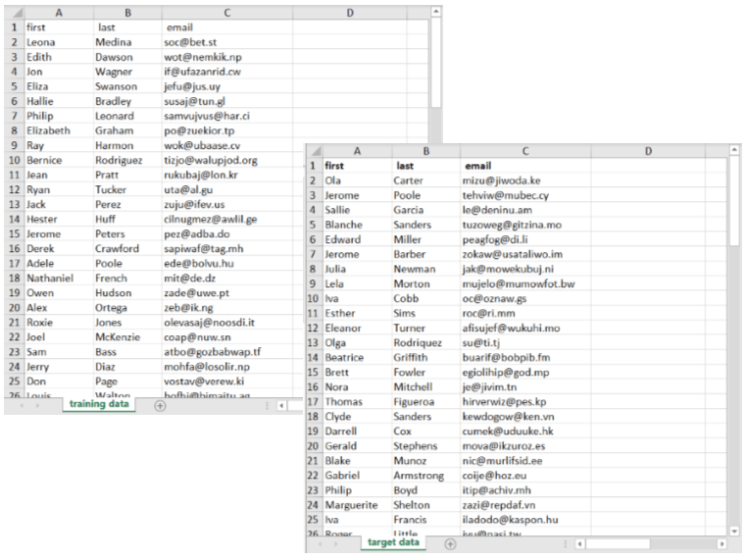Select cell 'Stephens'

(x=426, y=446)
